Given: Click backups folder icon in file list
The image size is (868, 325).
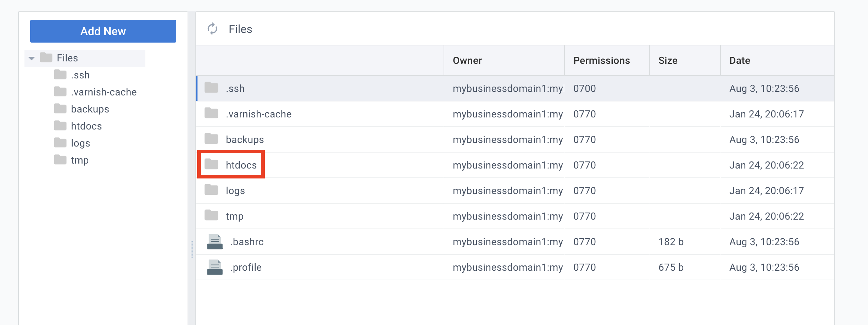Looking at the screenshot, I should (x=211, y=139).
